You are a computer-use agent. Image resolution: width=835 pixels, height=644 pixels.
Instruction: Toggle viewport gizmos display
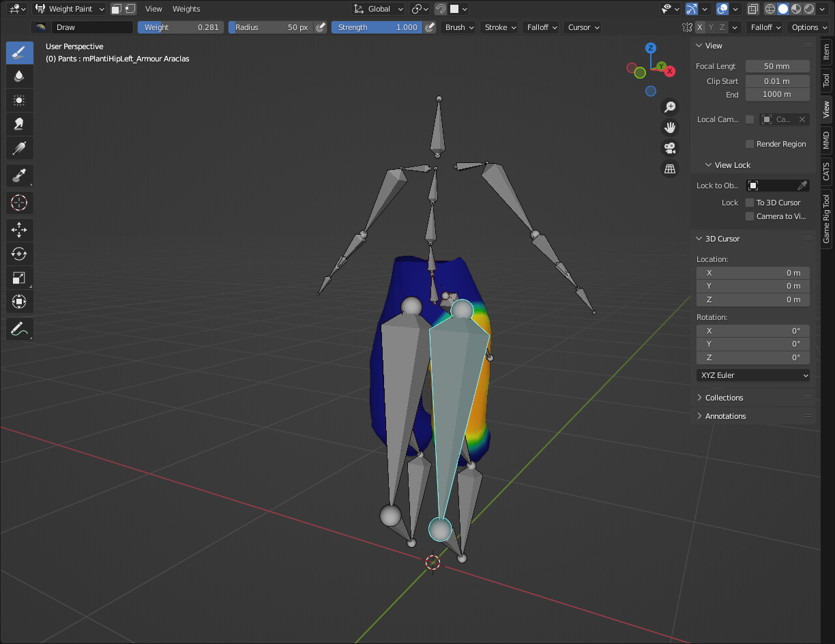pyautogui.click(x=692, y=9)
